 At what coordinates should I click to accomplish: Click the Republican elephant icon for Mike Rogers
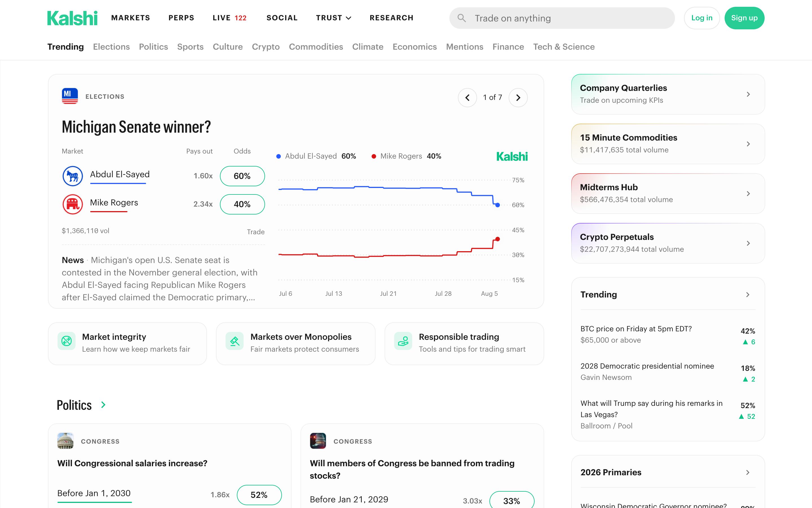(72, 204)
